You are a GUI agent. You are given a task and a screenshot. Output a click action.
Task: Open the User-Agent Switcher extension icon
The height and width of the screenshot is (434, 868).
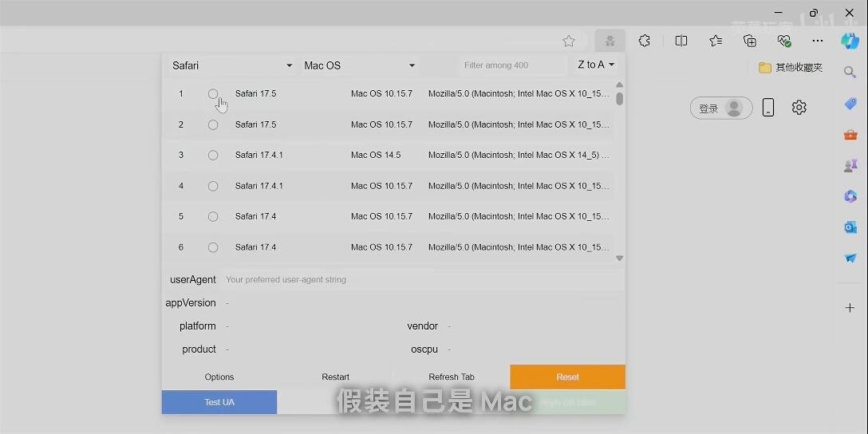point(610,41)
